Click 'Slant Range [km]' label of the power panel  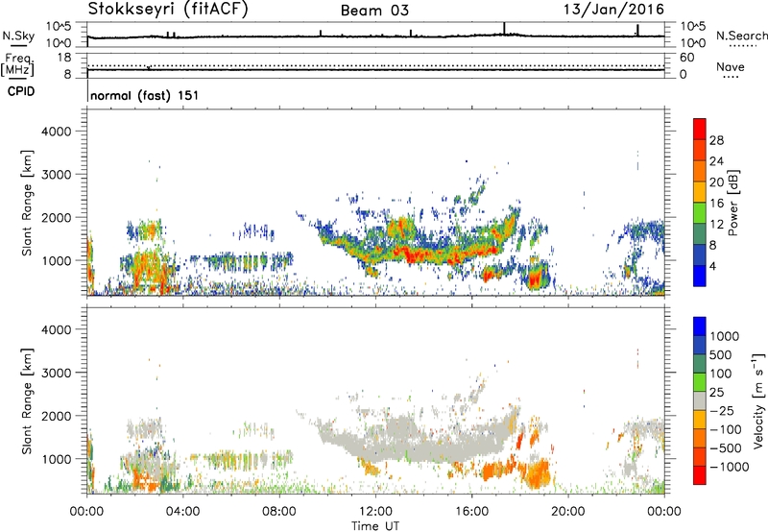(27, 203)
